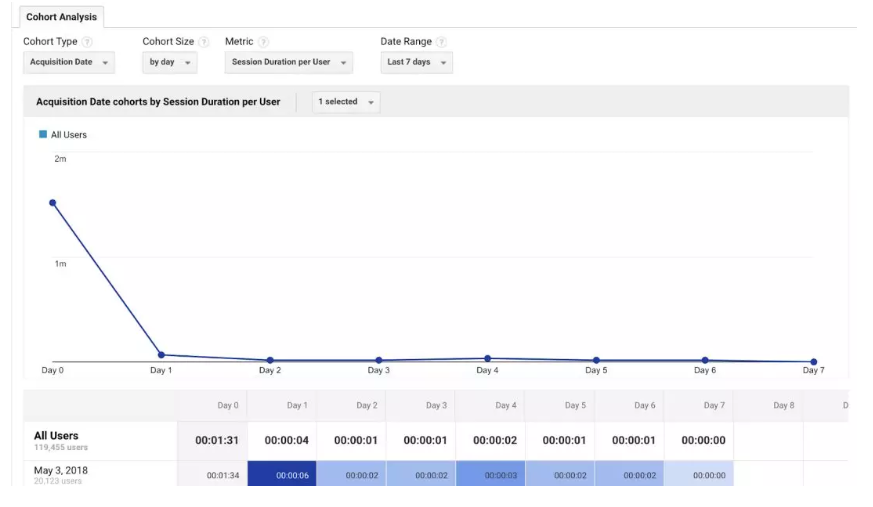Click the All Users row label
The image size is (873, 507).
coord(56,436)
